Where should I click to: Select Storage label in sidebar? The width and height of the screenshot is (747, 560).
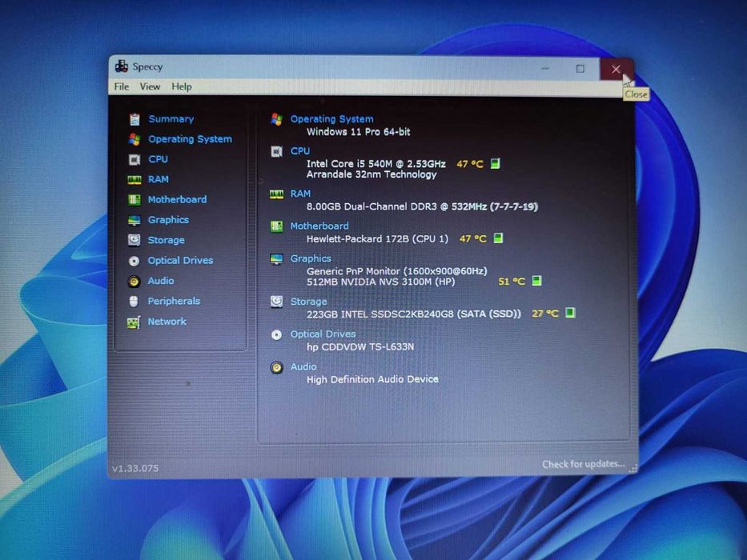(166, 240)
